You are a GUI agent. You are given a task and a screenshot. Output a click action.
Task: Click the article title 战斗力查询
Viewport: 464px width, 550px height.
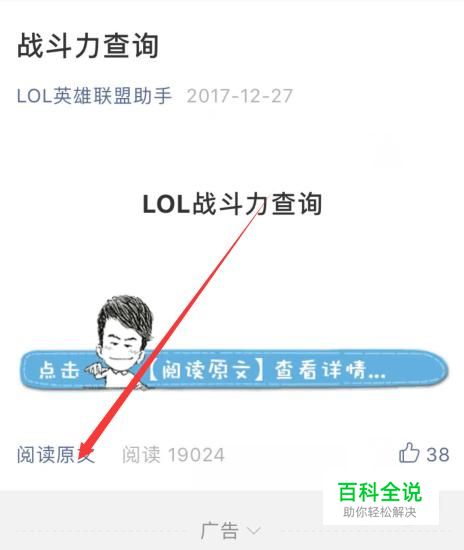click(88, 46)
